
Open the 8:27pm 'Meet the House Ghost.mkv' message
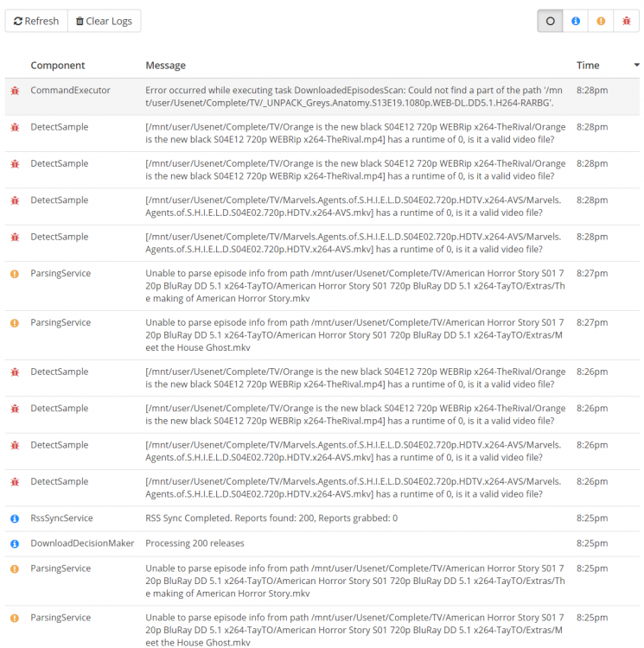[x=354, y=335]
